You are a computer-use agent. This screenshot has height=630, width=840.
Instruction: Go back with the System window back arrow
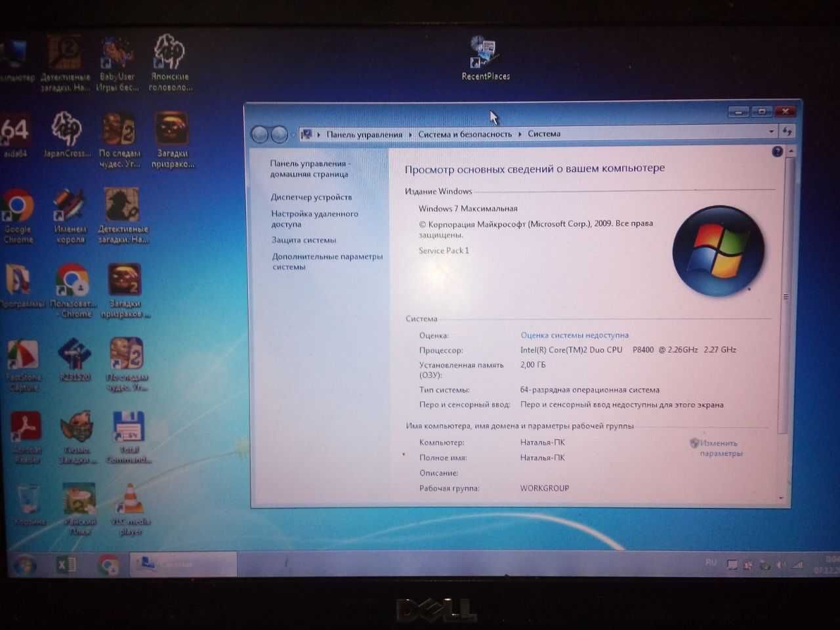pos(260,134)
